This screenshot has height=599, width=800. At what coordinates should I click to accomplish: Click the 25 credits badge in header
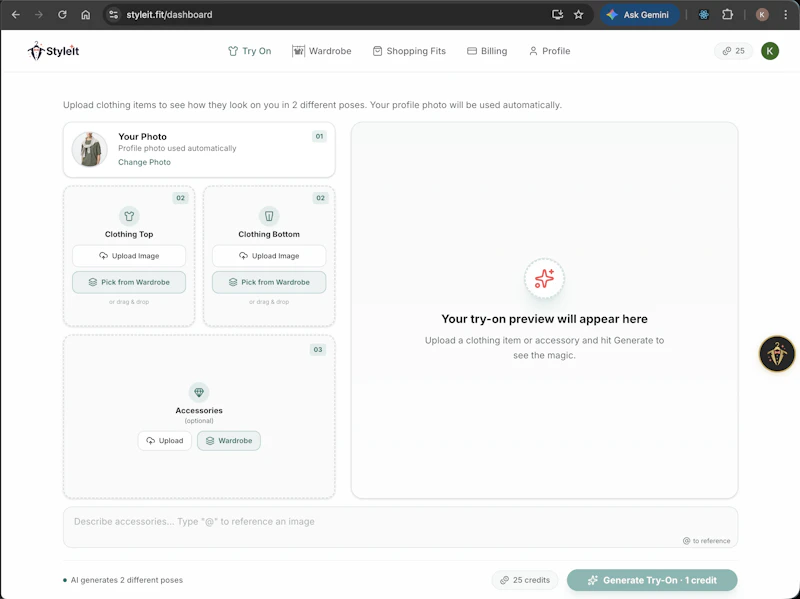coord(733,51)
